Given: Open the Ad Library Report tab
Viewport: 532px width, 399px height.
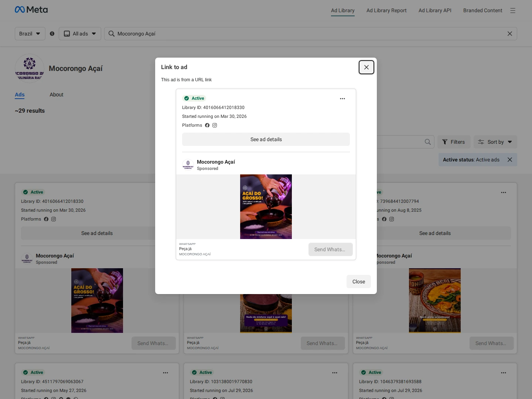Looking at the screenshot, I should tap(386, 10).
